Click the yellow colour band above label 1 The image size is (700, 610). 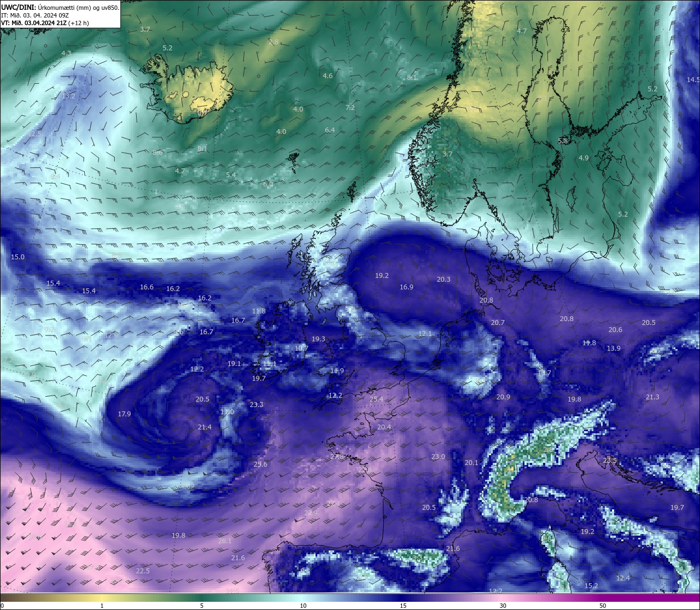point(102,597)
